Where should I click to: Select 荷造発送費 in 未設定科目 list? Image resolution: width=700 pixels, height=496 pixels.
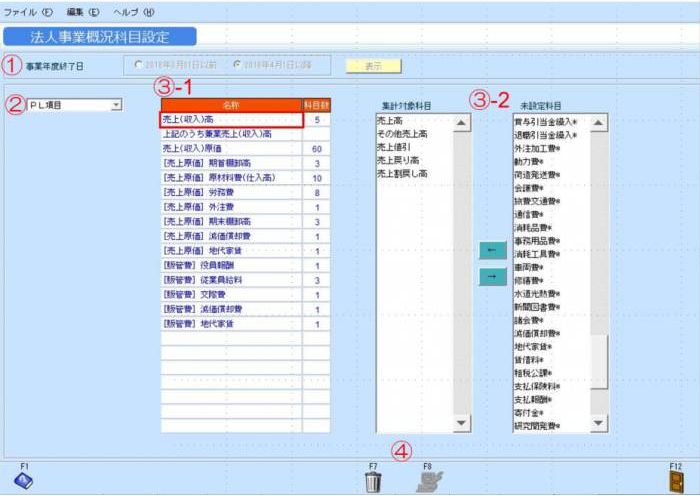point(537,175)
